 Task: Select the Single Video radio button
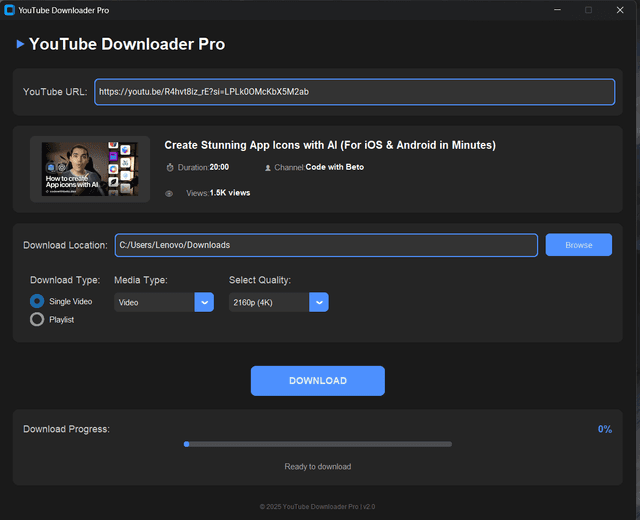(37, 301)
